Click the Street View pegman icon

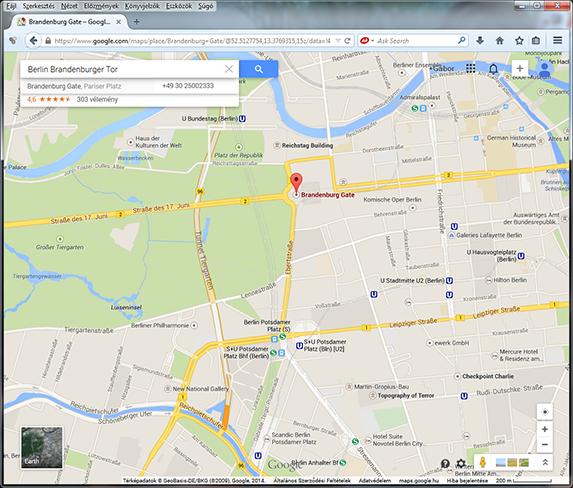(483, 462)
